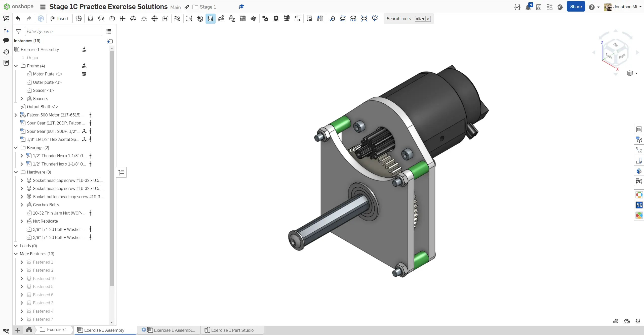Screen dimensions: 644x335
Task: Click the Filter by name field
Action: pyautogui.click(x=63, y=31)
